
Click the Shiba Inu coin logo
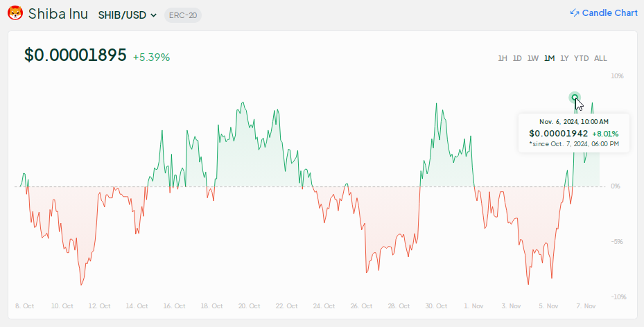pos(15,14)
